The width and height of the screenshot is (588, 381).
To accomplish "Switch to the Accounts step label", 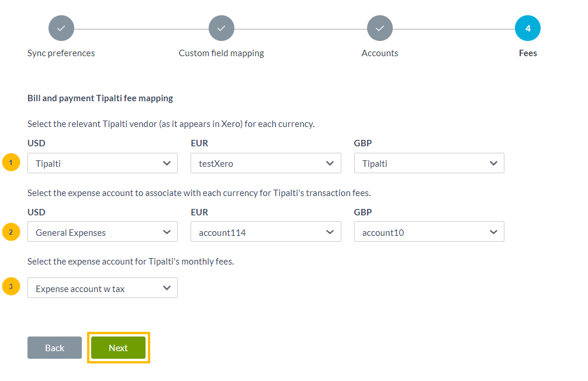I will [x=379, y=53].
